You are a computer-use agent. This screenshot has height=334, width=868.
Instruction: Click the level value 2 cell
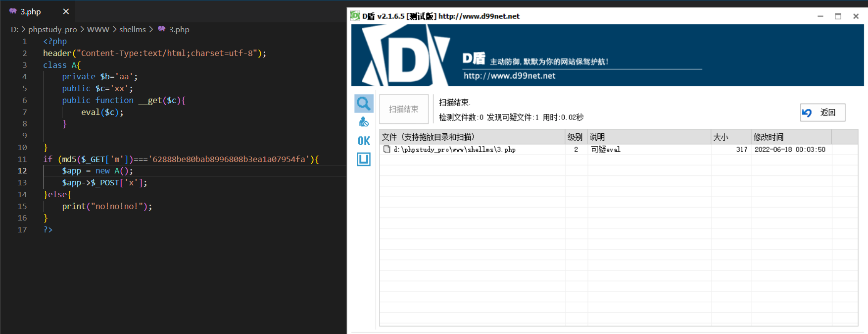click(576, 149)
